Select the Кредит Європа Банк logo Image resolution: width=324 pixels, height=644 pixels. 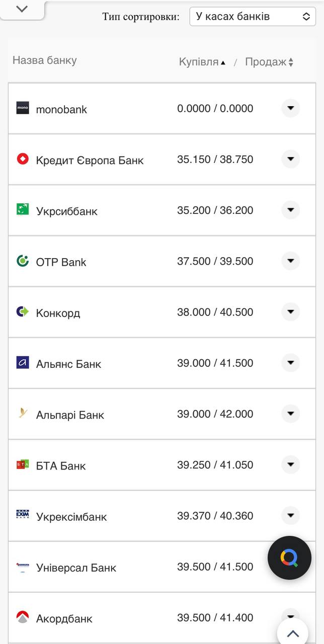(22, 159)
